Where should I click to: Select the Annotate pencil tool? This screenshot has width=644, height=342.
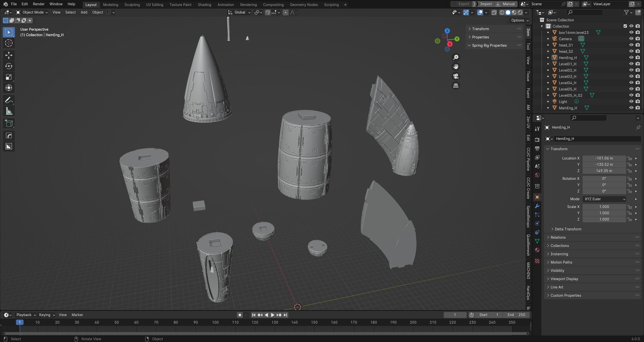pos(9,100)
